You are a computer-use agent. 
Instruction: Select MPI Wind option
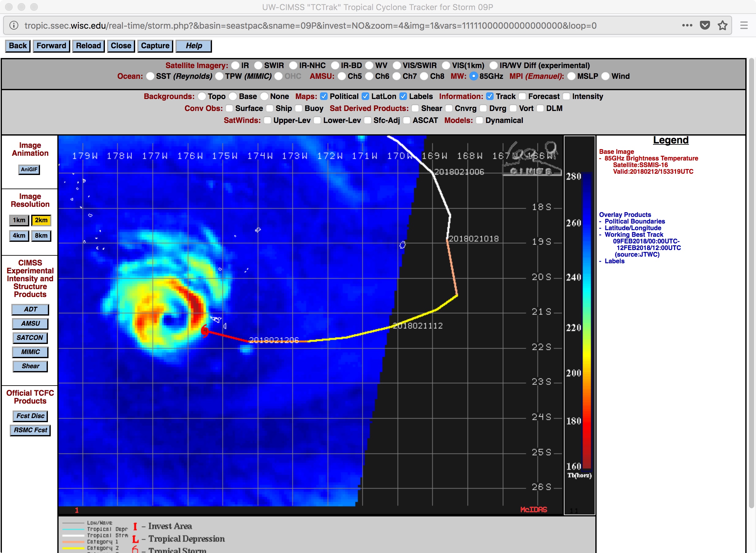605,76
